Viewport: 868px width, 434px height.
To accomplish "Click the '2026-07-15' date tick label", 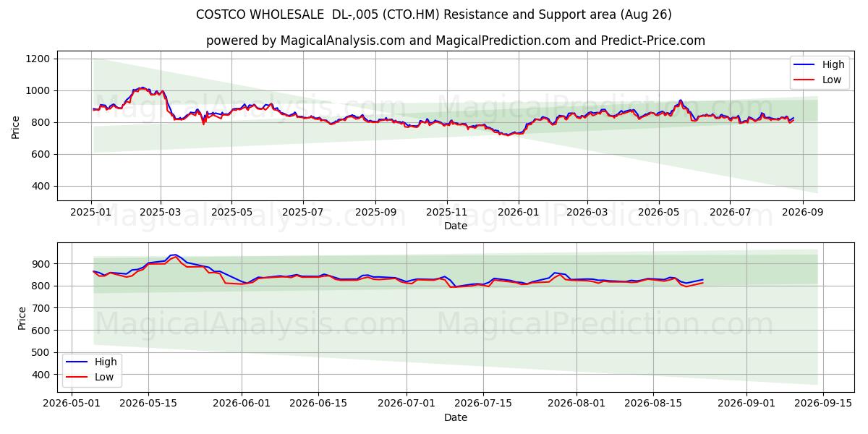I will tap(482, 404).
